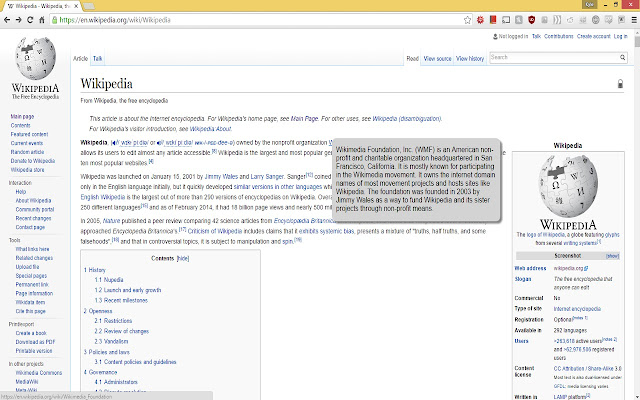Click the Log in link
This screenshot has width=640, height=400.
tap(620, 36)
